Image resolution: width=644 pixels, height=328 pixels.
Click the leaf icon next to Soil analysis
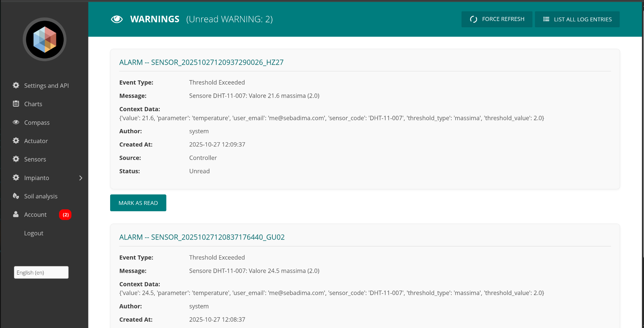(x=16, y=196)
